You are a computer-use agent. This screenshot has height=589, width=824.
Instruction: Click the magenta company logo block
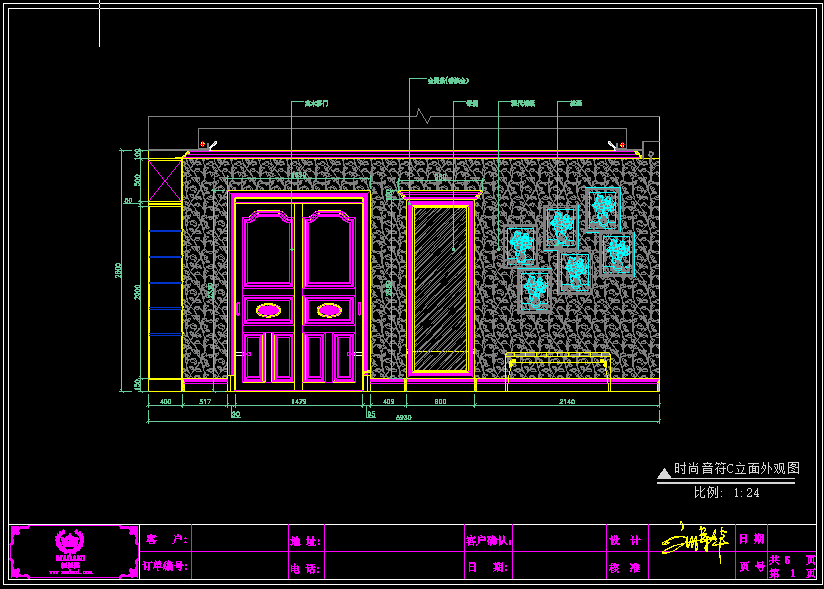point(74,552)
